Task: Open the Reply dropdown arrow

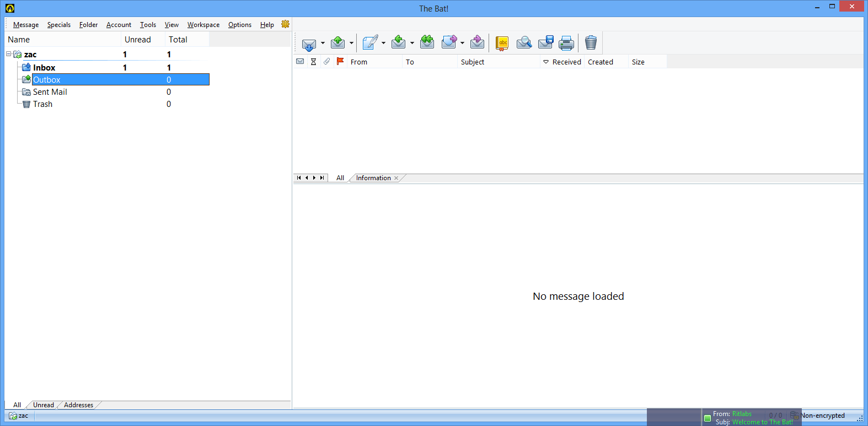Action: 412,43
